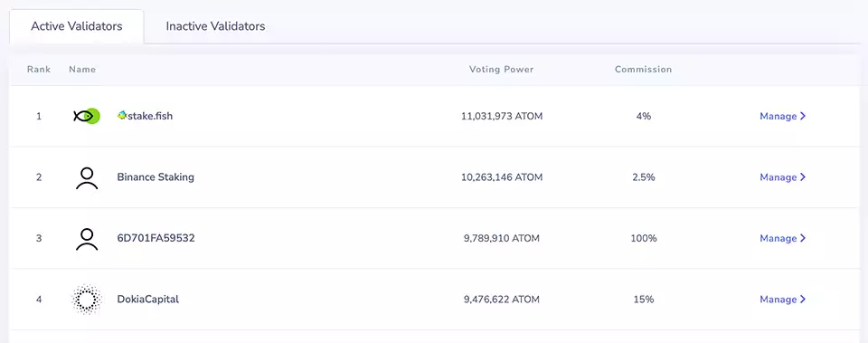This screenshot has width=868, height=343.
Task: Sort by the Commission column header
Action: 643,70
